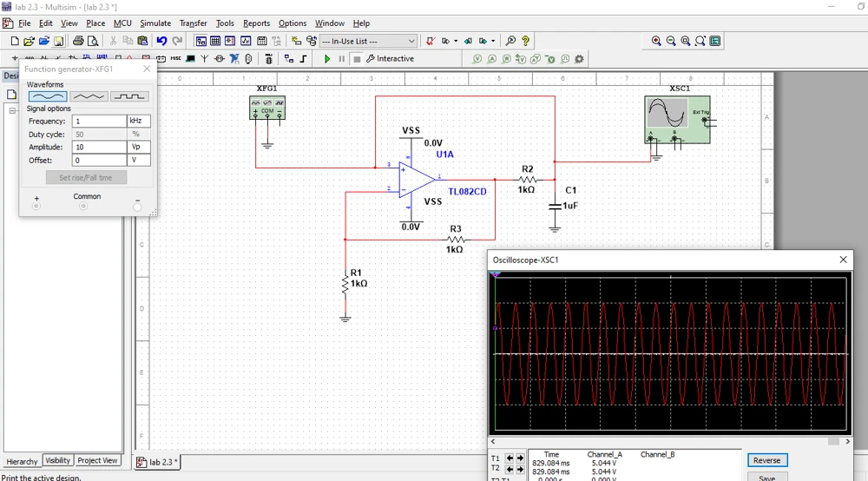Image resolution: width=868 pixels, height=481 pixels.
Task: Zoom in on the schematic
Action: (x=656, y=41)
